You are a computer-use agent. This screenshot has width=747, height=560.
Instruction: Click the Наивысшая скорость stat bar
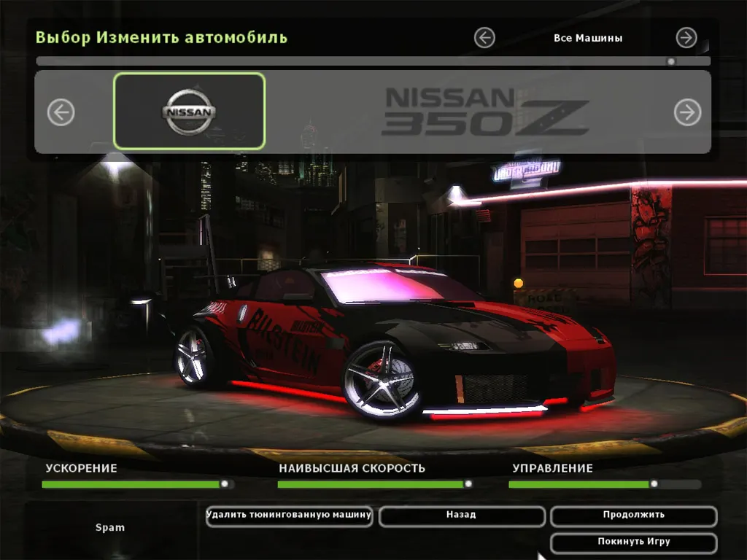click(x=374, y=484)
